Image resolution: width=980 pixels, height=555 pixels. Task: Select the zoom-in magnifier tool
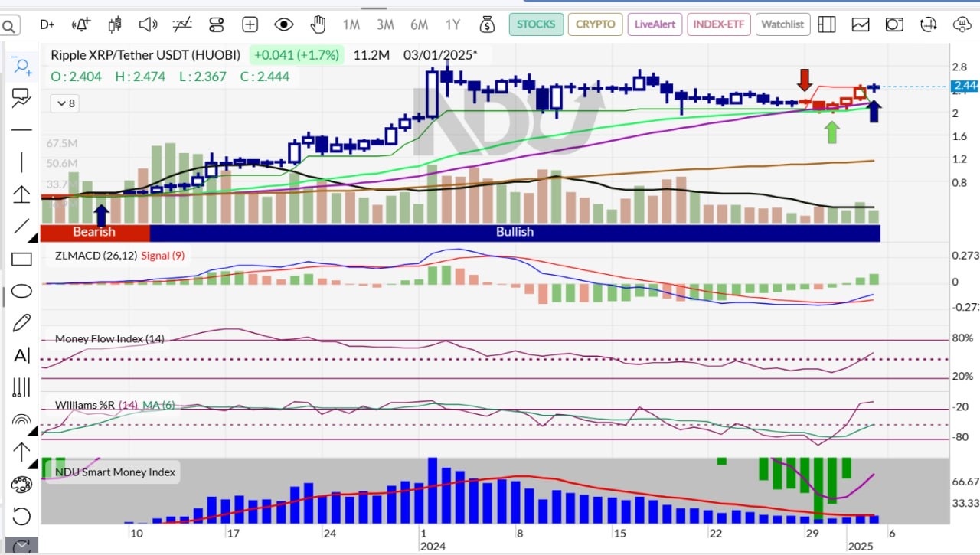[x=22, y=67]
